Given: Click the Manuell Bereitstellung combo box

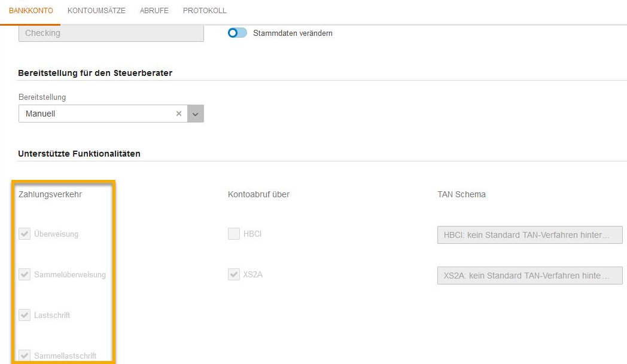Looking at the screenshot, I should point(111,114).
